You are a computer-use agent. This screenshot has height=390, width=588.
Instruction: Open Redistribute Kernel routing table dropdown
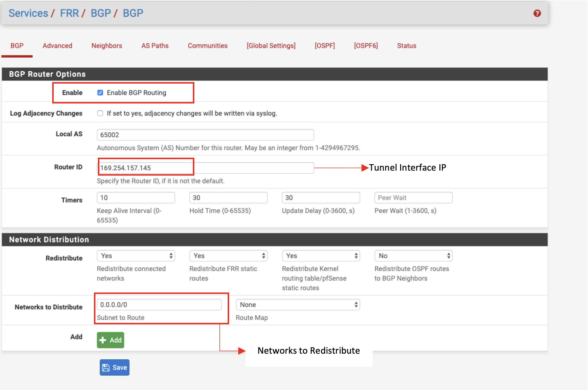click(x=321, y=256)
